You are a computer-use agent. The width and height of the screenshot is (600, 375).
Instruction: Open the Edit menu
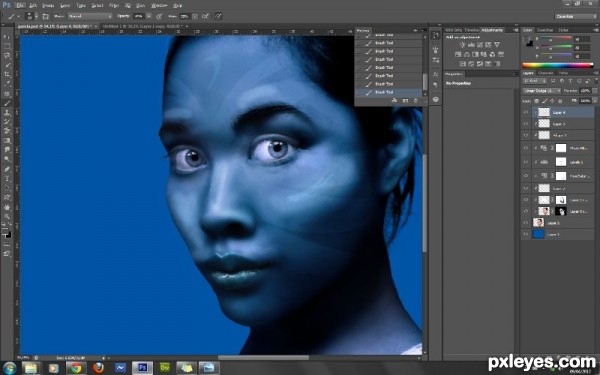point(33,5)
